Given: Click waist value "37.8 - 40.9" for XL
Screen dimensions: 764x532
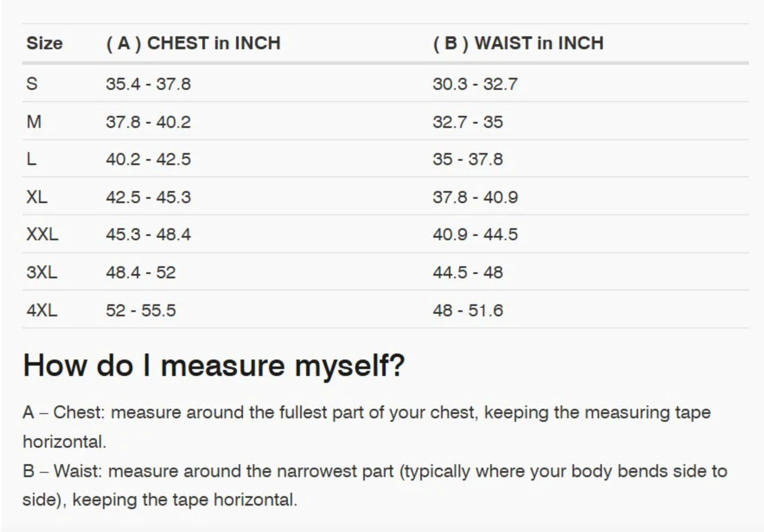Looking at the screenshot, I should pos(475,197).
